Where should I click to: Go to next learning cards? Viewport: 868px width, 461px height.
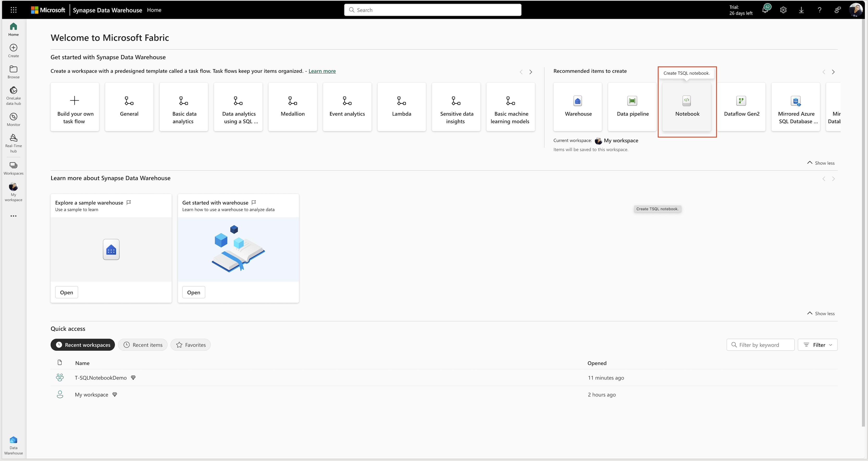coord(833,179)
